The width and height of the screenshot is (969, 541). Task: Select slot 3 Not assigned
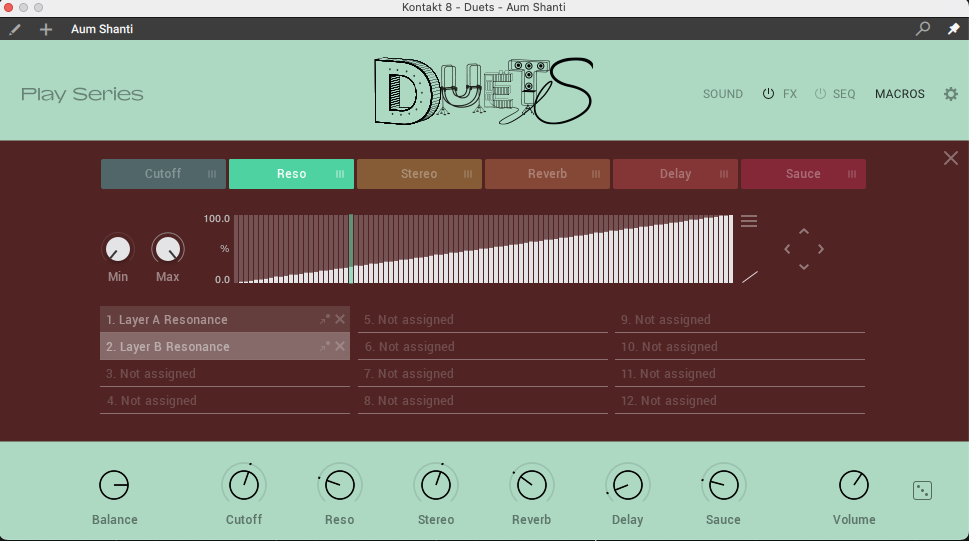pos(225,374)
